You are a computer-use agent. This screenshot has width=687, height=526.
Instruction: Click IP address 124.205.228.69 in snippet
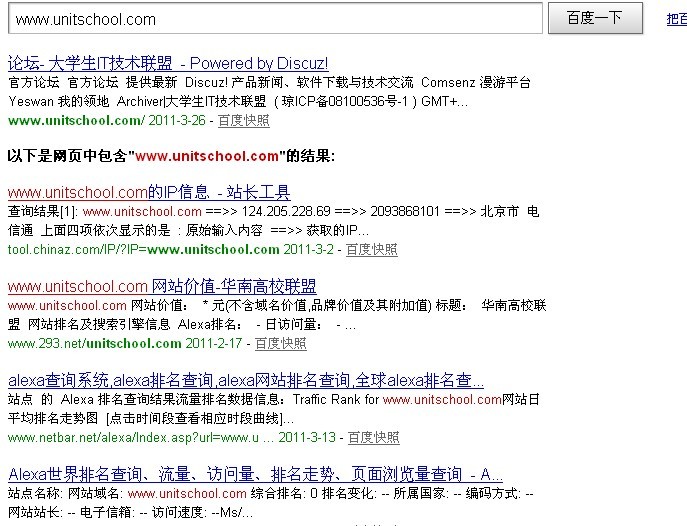pyautogui.click(x=286, y=212)
